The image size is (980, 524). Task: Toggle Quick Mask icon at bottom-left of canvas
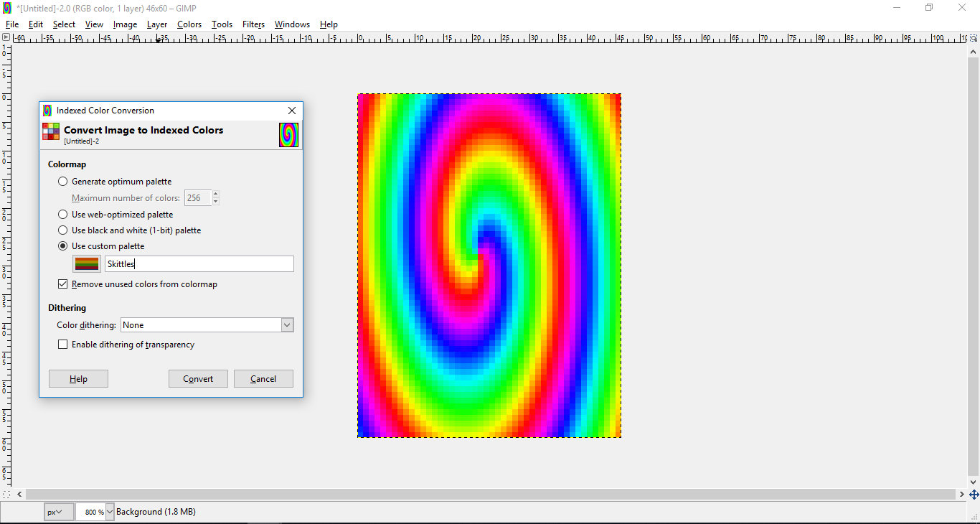(6, 495)
